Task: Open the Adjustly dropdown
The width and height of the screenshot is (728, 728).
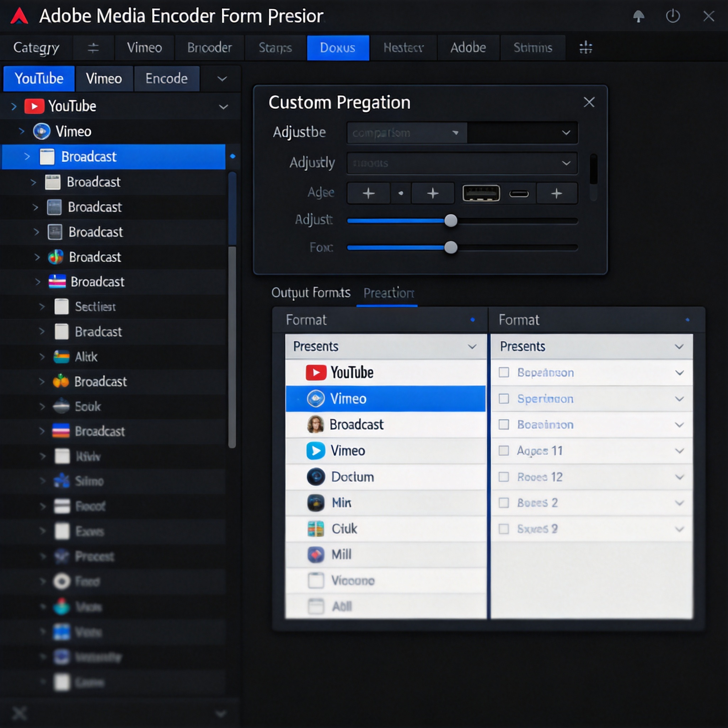Action: click(462, 163)
